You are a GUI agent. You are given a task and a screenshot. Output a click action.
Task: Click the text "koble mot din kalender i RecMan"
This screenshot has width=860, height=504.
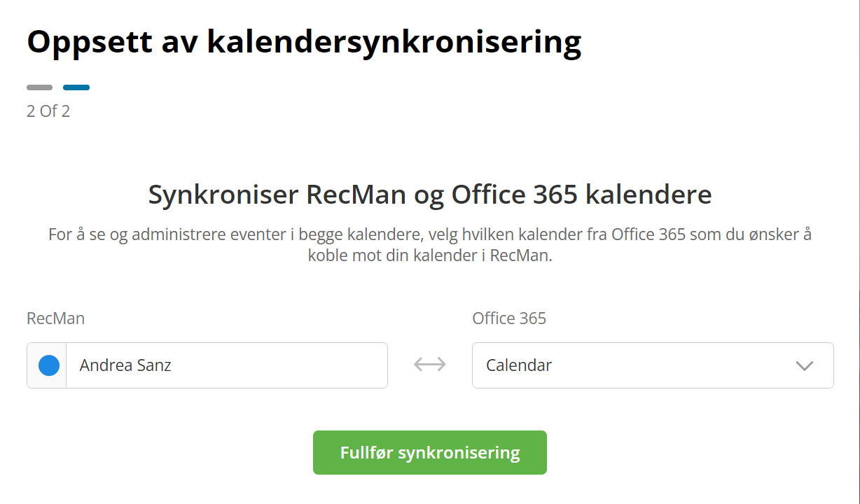pyautogui.click(x=430, y=255)
